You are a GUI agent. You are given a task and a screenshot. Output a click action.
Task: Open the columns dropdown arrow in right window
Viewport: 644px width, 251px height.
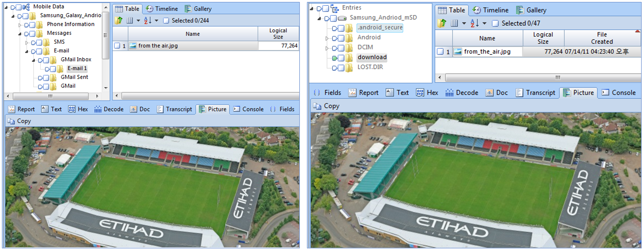[x=464, y=23]
